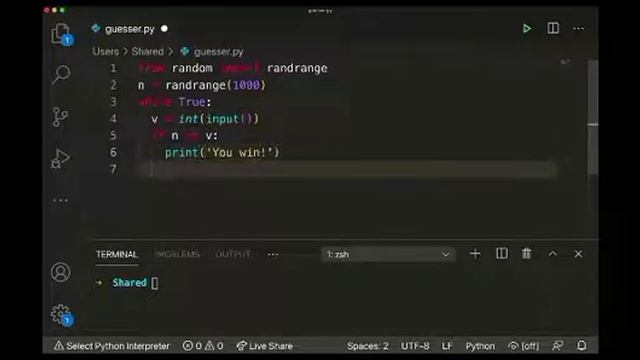Switch to the TERMINAL tab

click(x=117, y=254)
